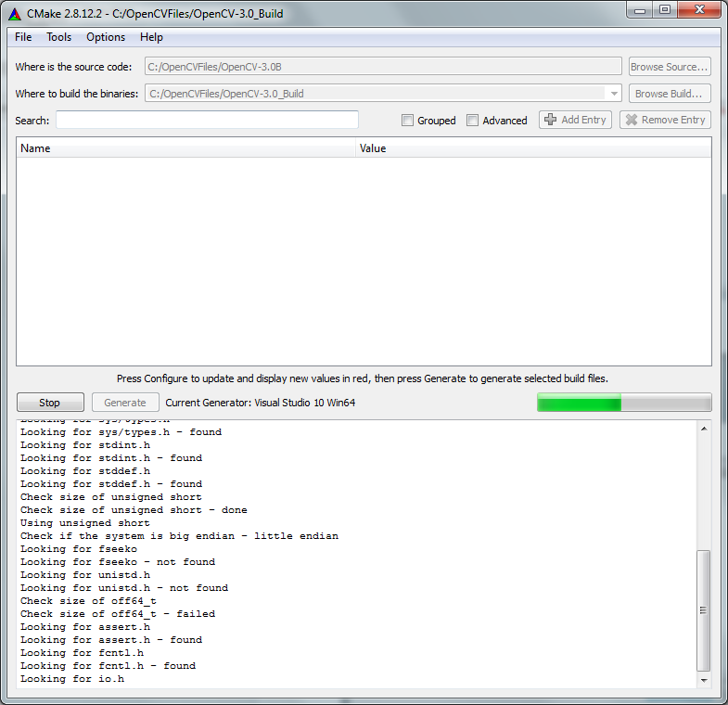Click the big endian check log line

pyautogui.click(x=179, y=536)
